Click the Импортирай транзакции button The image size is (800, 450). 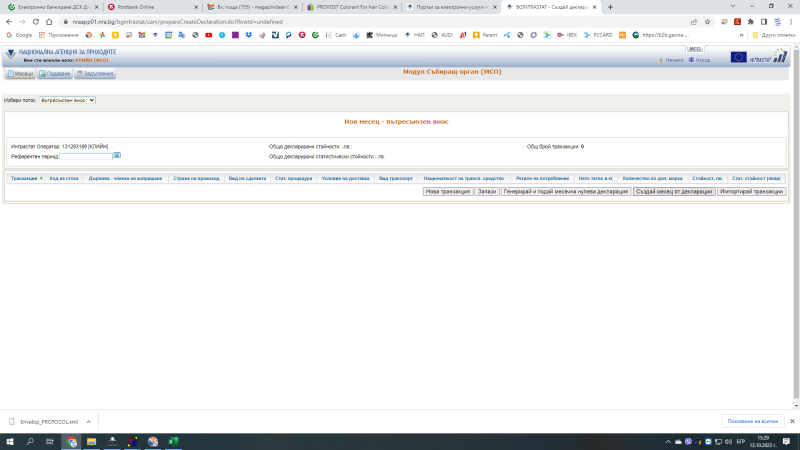point(751,191)
